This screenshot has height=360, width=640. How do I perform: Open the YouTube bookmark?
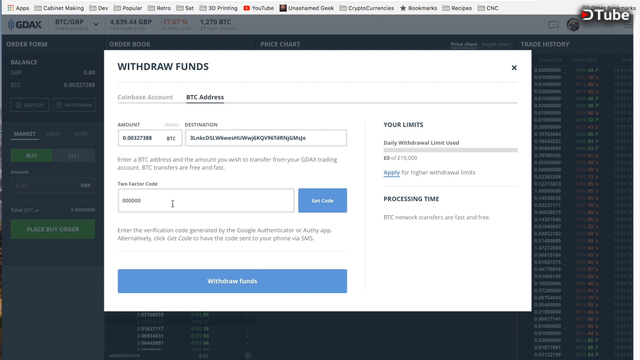click(x=258, y=8)
